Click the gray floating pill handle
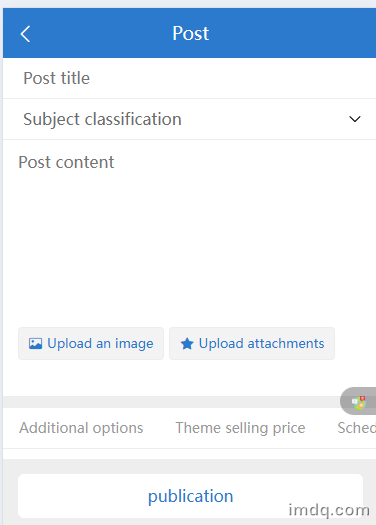The height and width of the screenshot is (525, 376). click(x=358, y=401)
